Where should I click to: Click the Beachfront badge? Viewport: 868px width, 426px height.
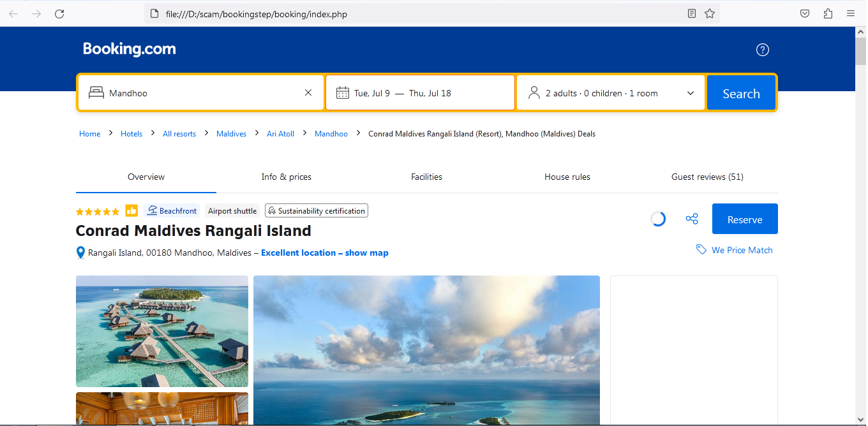point(172,210)
